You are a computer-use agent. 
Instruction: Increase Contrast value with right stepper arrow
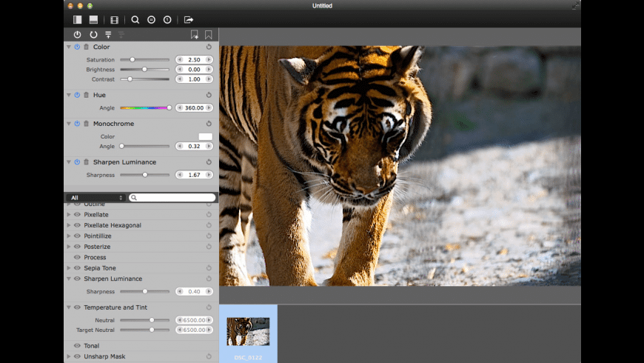209,79
